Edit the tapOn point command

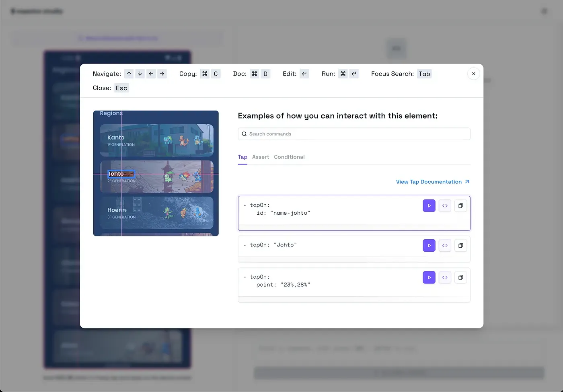[445, 277]
